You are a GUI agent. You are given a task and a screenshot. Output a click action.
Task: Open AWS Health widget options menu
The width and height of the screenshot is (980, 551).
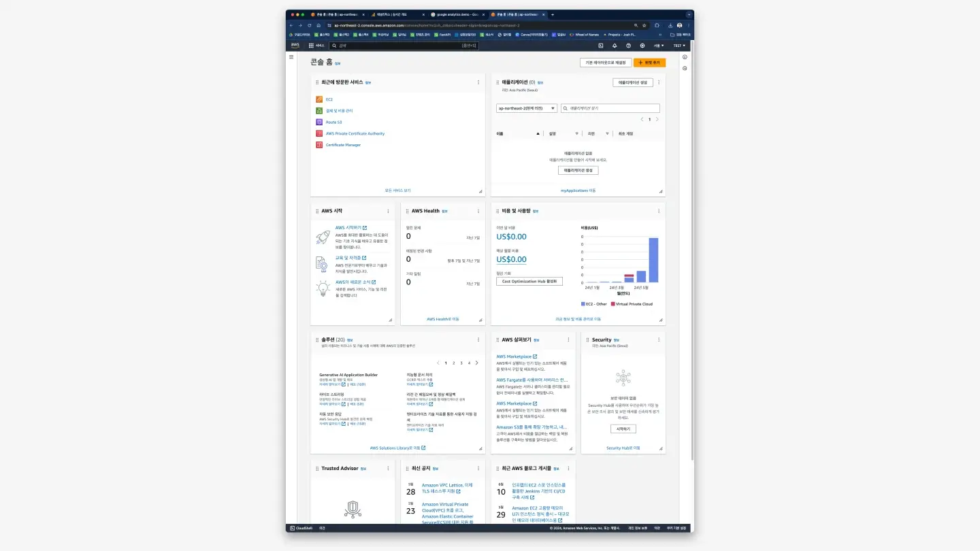tap(478, 211)
